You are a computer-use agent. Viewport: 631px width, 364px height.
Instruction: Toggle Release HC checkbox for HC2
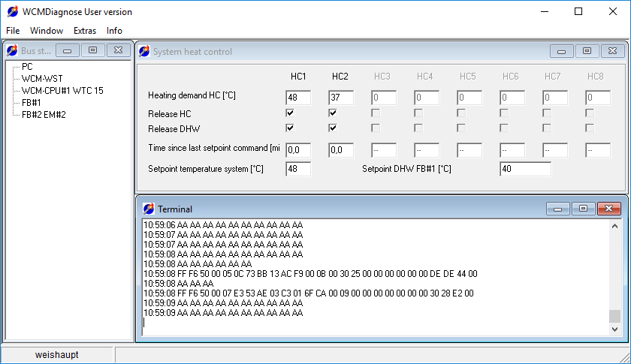pos(332,113)
